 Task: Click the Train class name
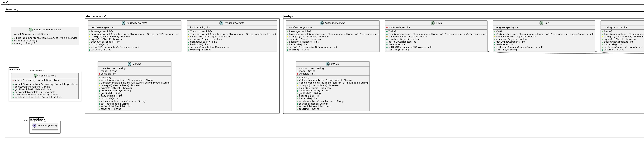pos(439,23)
